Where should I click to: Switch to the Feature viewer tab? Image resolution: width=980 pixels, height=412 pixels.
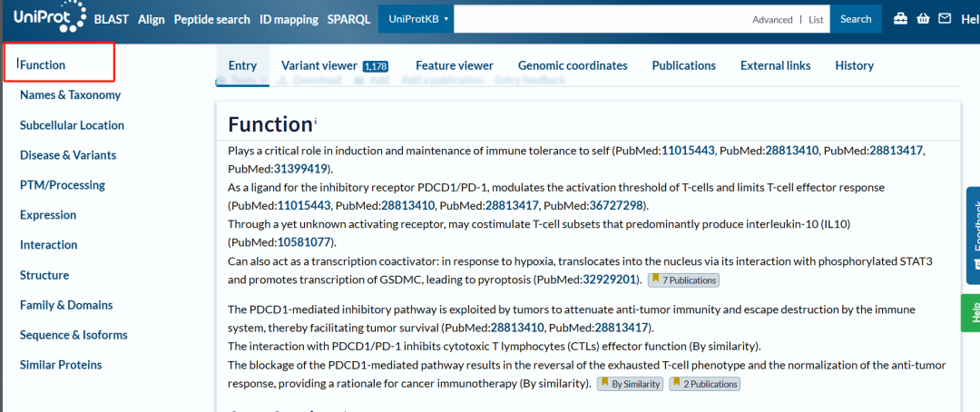pyautogui.click(x=455, y=65)
